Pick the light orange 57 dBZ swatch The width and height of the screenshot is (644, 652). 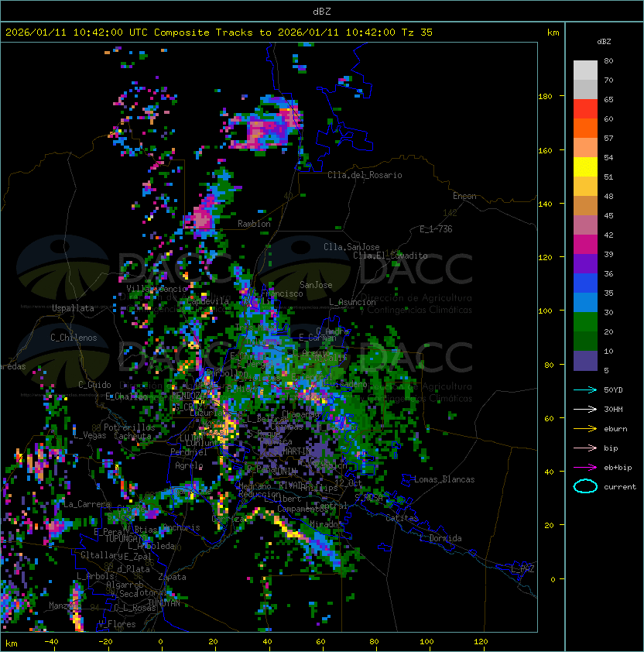[585, 148]
